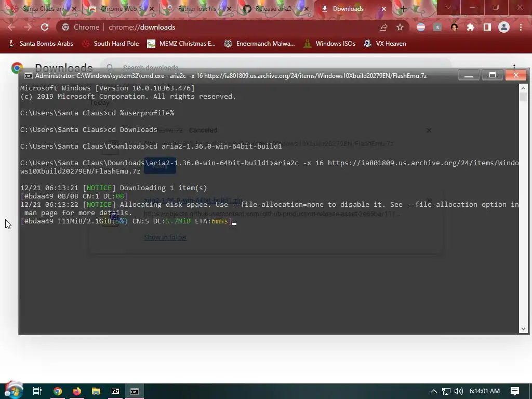Maximize the cmd.exe window
This screenshot has width=532, height=399.
click(493, 75)
